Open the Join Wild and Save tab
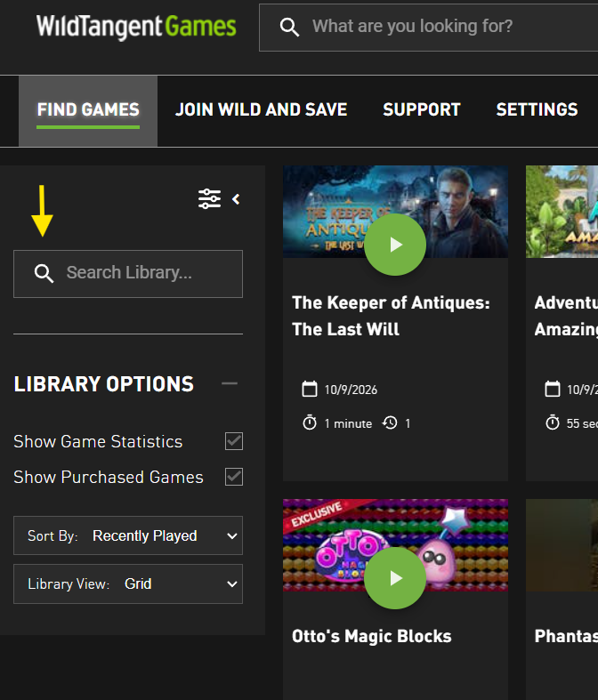This screenshot has width=598, height=700. (x=262, y=109)
